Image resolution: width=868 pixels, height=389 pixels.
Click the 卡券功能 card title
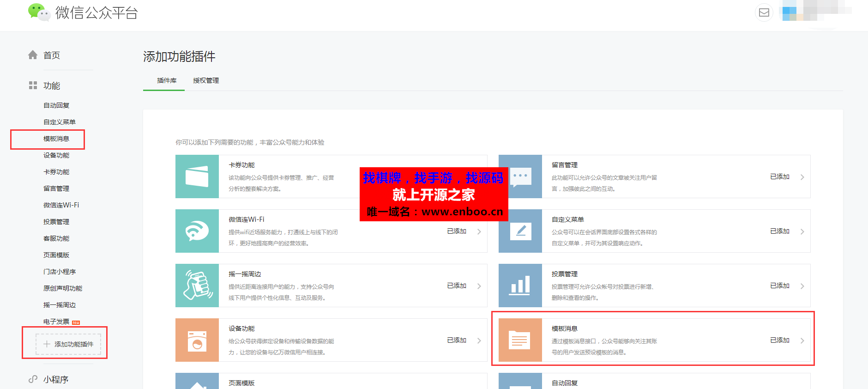point(241,165)
